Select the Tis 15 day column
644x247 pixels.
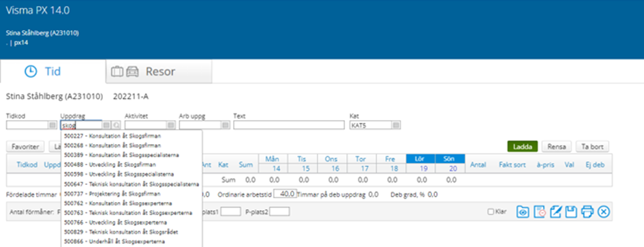click(303, 164)
